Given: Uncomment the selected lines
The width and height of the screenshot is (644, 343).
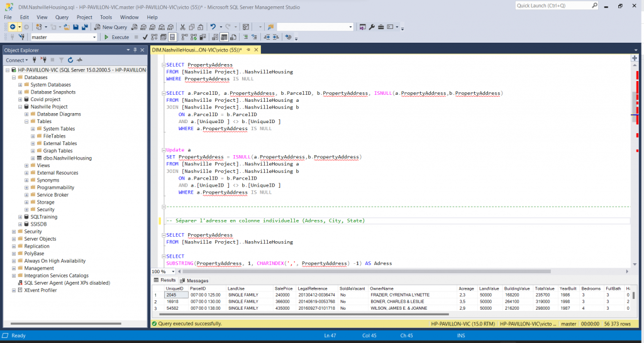Looking at the screenshot, I should click(x=254, y=37).
